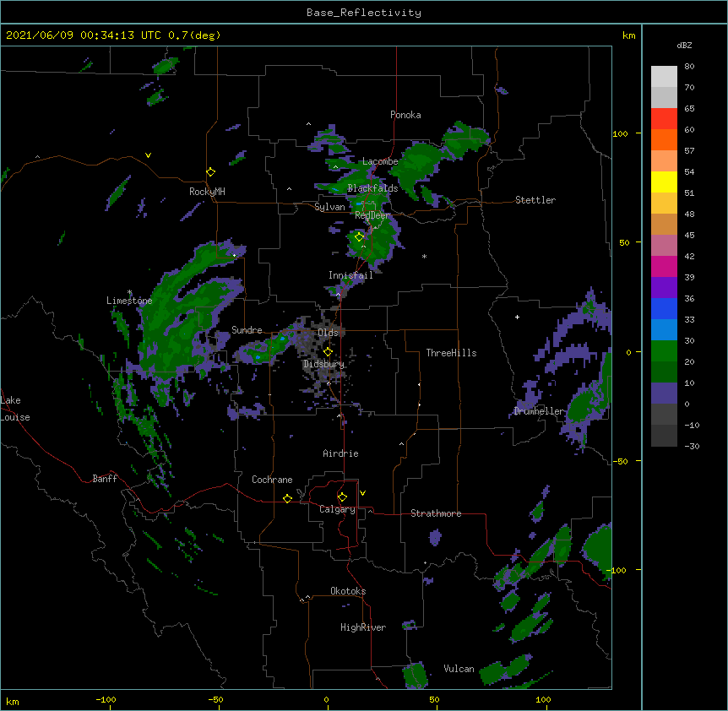Click the -100 tick on the bottom horizontal axis
The height and width of the screenshot is (711, 728).
click(106, 699)
